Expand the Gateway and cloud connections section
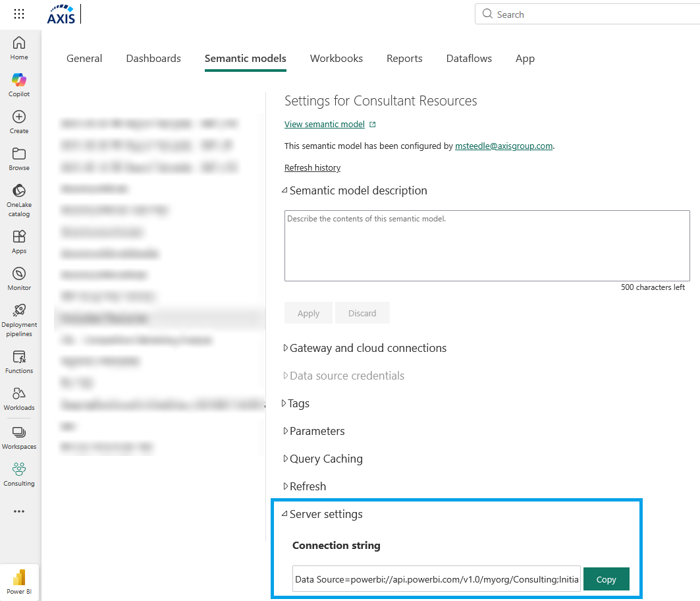 pos(367,347)
